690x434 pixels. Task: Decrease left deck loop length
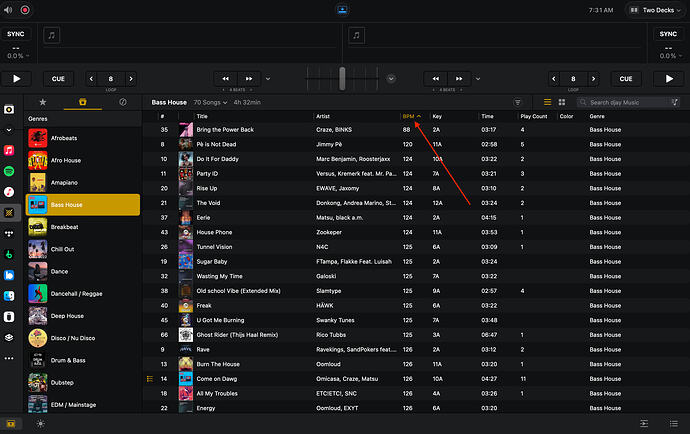click(x=91, y=79)
